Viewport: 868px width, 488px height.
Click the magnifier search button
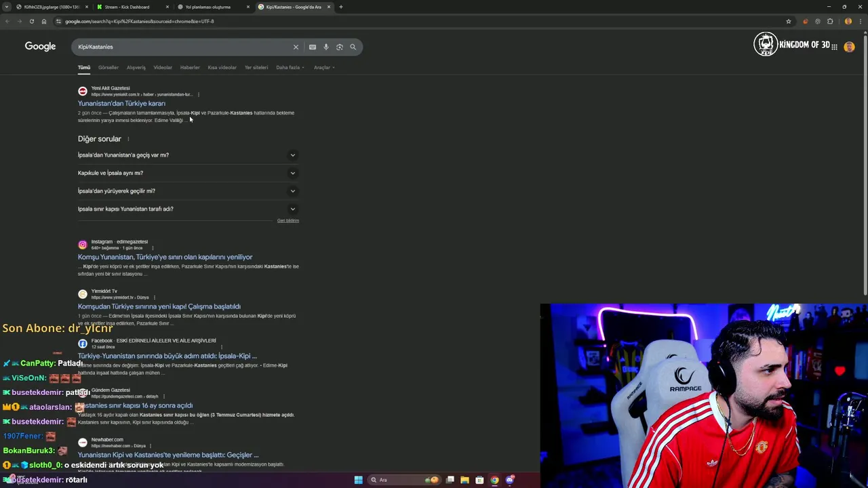pos(353,47)
